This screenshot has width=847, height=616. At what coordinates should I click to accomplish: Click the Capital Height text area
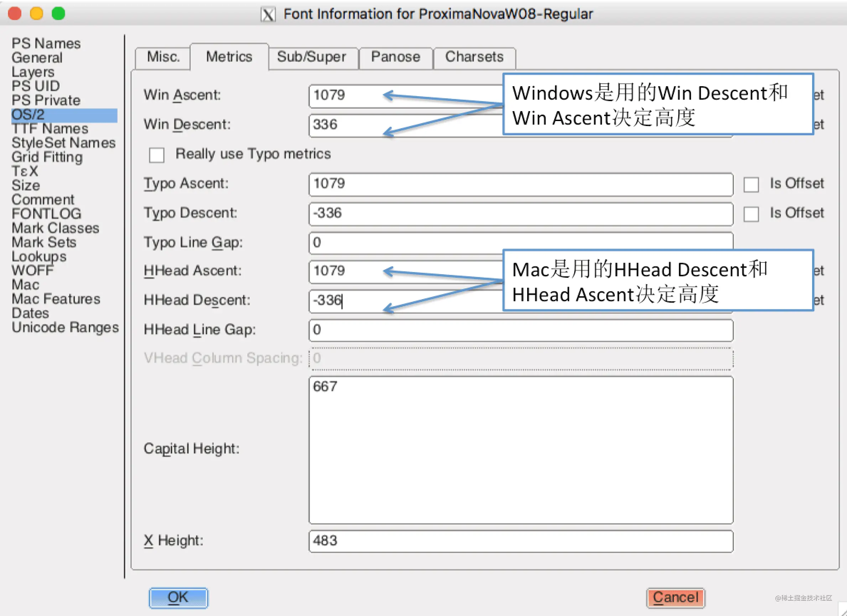pos(521,450)
